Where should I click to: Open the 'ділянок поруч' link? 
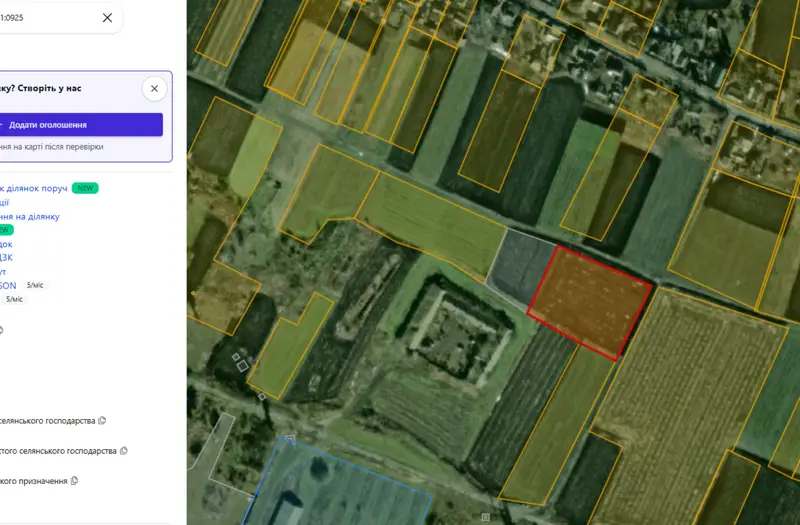tap(34, 188)
